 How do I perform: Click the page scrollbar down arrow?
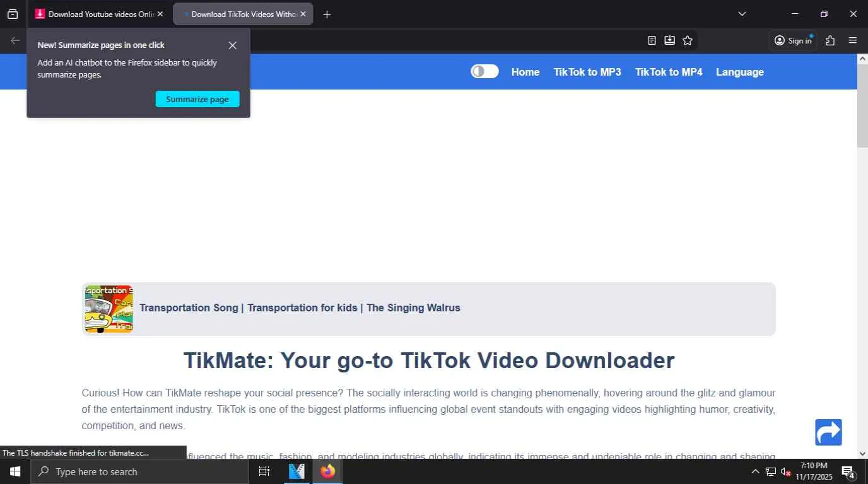pyautogui.click(x=862, y=453)
